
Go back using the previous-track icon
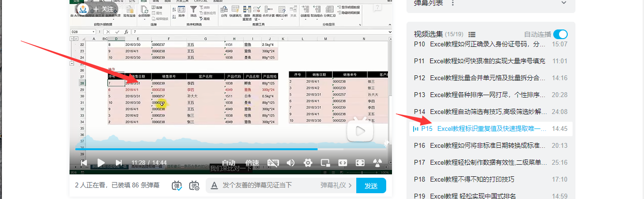tap(84, 163)
